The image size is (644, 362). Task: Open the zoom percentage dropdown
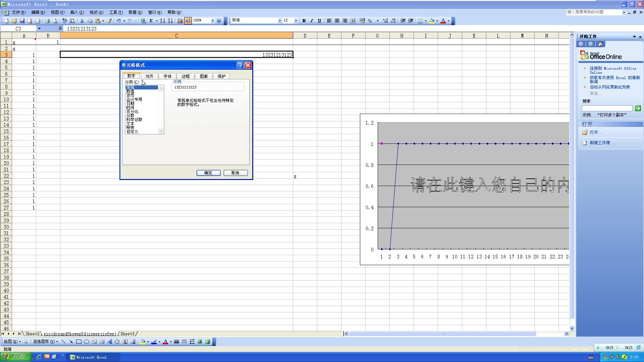pos(213,21)
